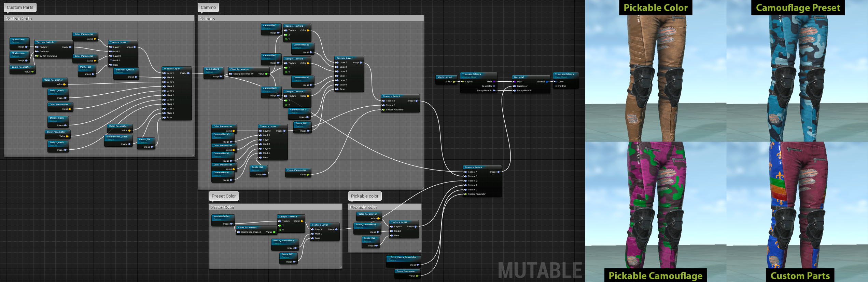This screenshot has height=282, width=868.
Task: Click the SidePants_Mask Image output pin
Action: click(136, 77)
